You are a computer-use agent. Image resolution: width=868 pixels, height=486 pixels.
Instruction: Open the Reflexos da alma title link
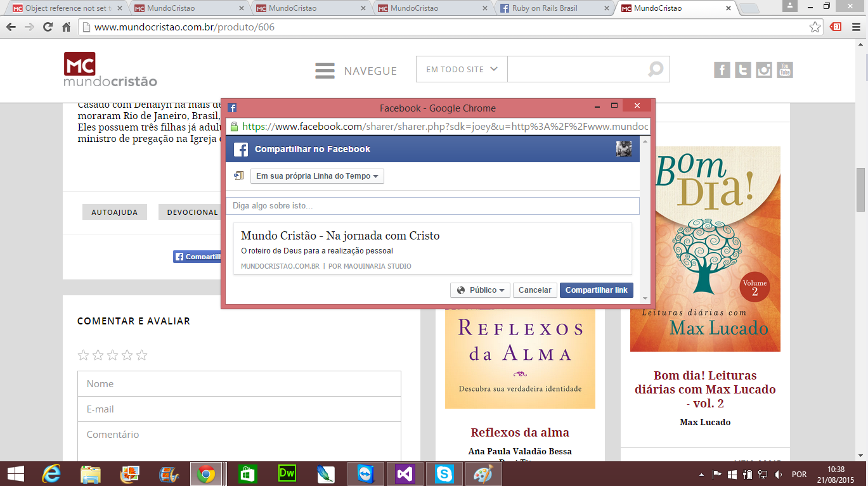pyautogui.click(x=520, y=433)
